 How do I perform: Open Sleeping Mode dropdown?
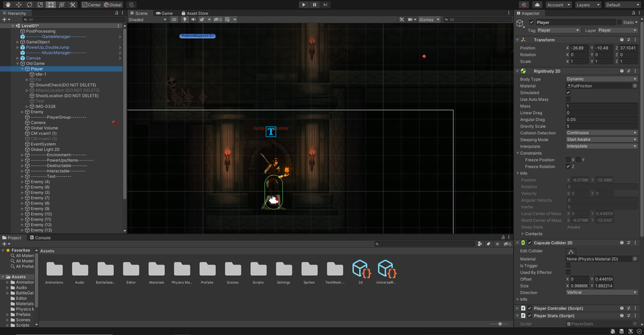pos(602,140)
